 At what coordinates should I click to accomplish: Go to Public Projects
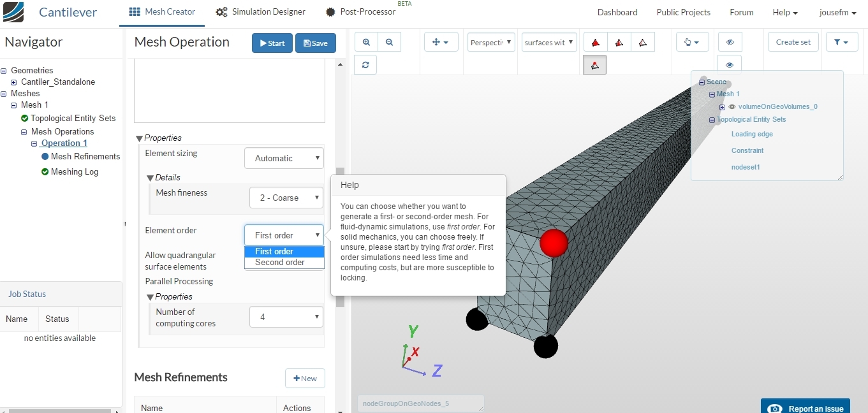[x=684, y=12]
